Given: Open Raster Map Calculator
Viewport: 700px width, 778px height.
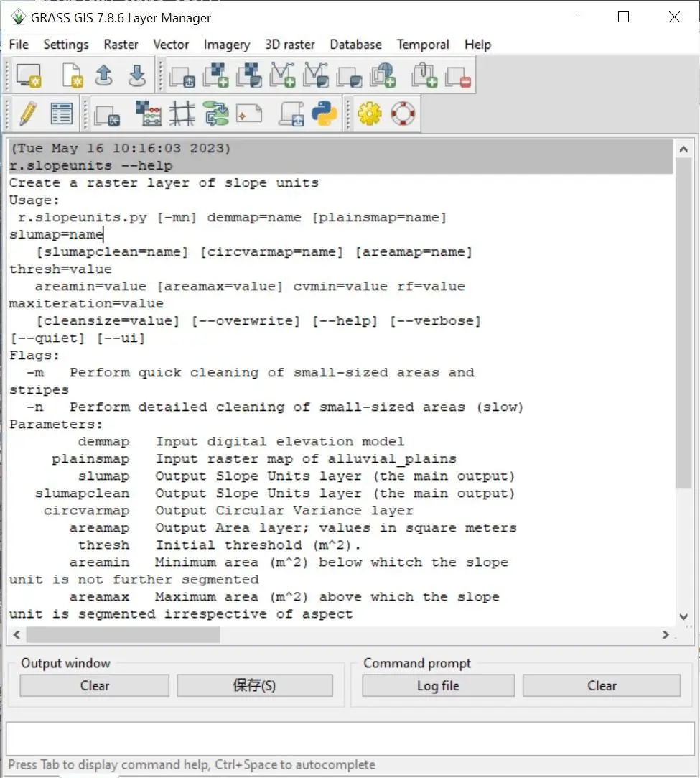Looking at the screenshot, I should tap(149, 114).
